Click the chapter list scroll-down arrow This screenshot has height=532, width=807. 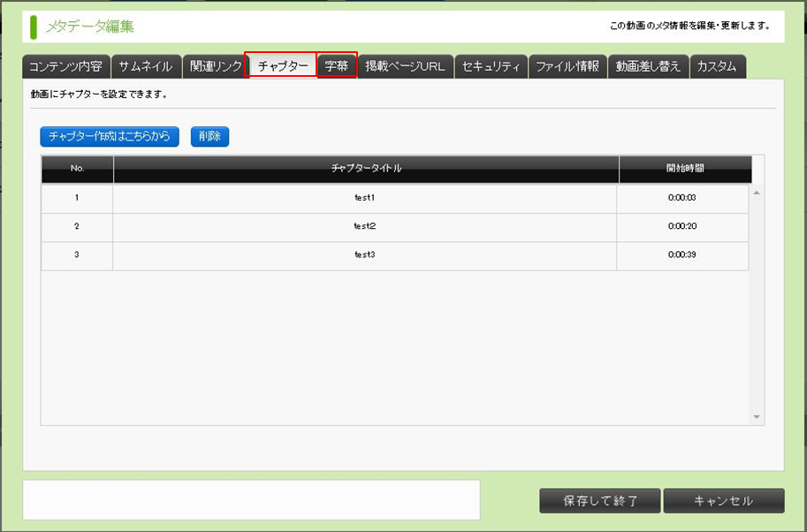757,417
